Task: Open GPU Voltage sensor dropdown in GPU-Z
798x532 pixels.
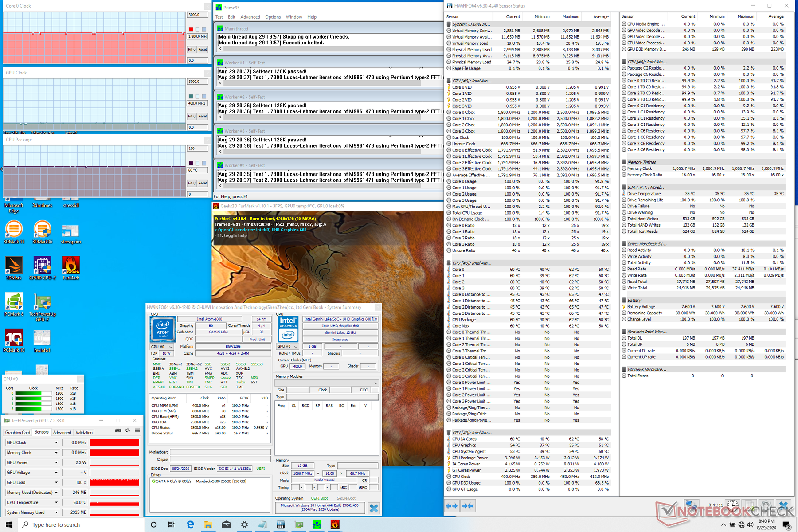Action: point(56,473)
